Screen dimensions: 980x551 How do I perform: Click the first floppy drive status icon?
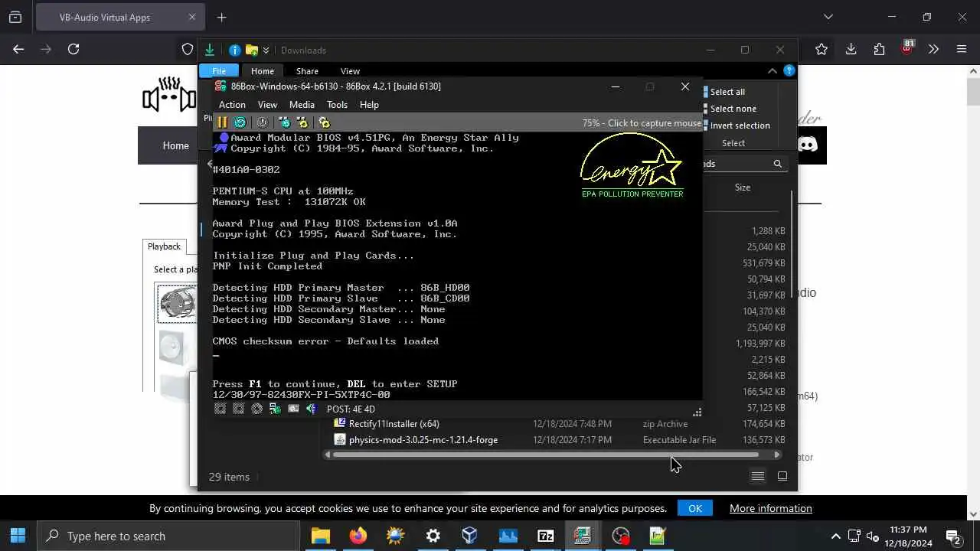click(x=220, y=409)
